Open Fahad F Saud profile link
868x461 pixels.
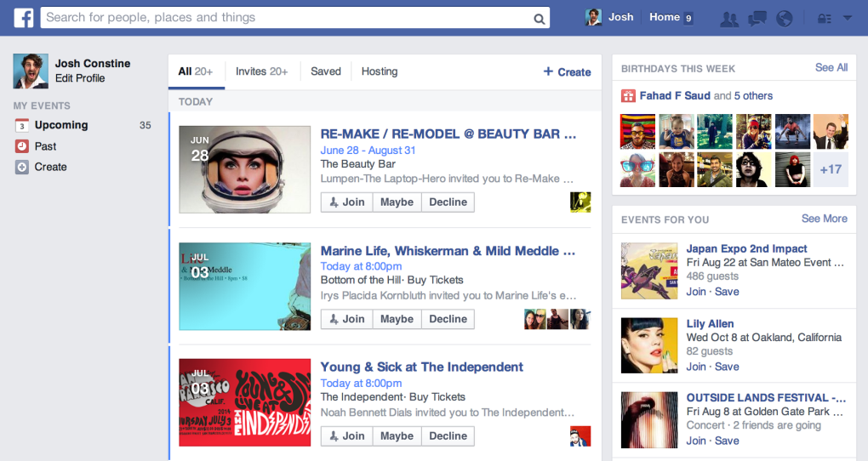tap(675, 96)
